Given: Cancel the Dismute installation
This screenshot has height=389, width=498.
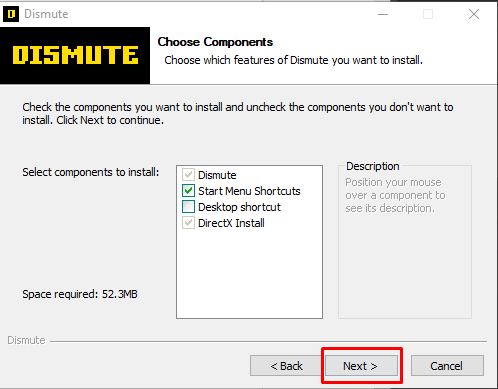Looking at the screenshot, I should tap(447, 366).
